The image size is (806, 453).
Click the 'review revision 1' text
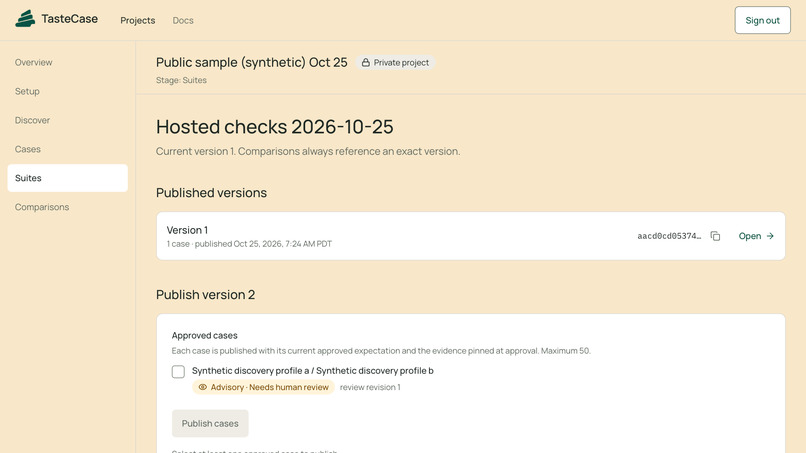370,387
